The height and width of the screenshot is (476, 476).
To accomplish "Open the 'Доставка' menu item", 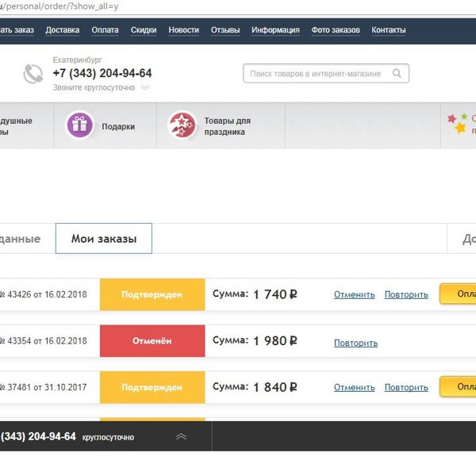I will [63, 30].
